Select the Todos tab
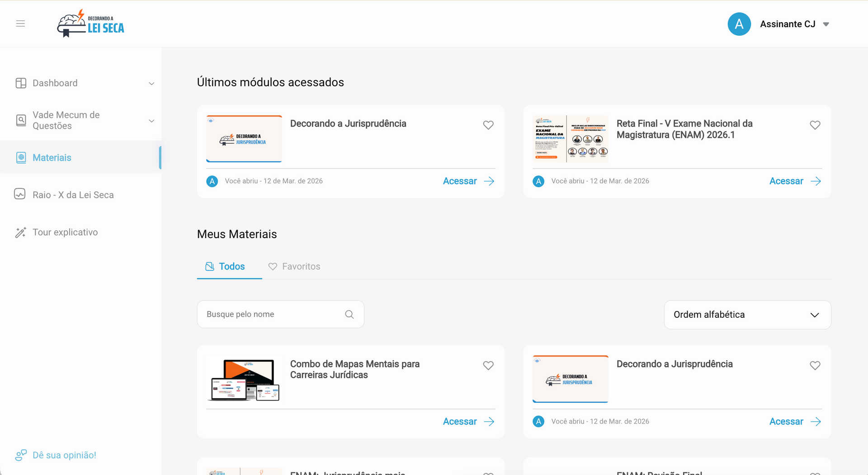868x475 pixels. tap(226, 267)
